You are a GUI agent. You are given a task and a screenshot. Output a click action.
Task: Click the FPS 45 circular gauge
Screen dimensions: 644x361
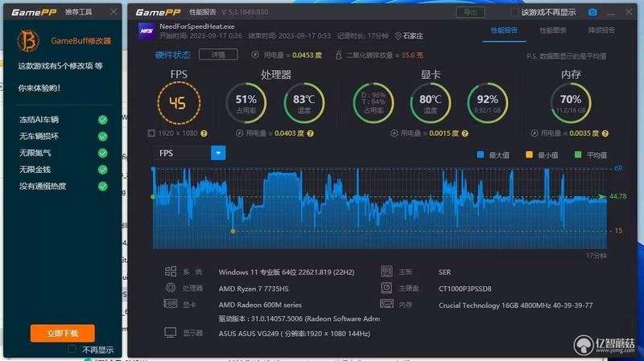179,103
